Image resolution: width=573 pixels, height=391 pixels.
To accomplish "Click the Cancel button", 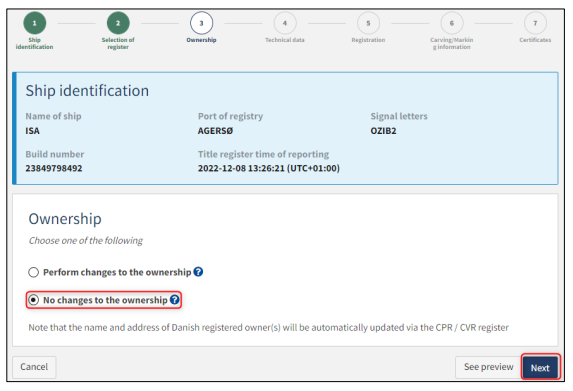I will point(34,367).
